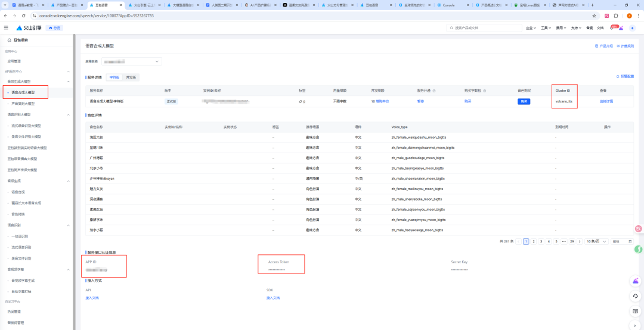Reload the page with the refresh icon
This screenshot has width=644, height=330.
23,15
